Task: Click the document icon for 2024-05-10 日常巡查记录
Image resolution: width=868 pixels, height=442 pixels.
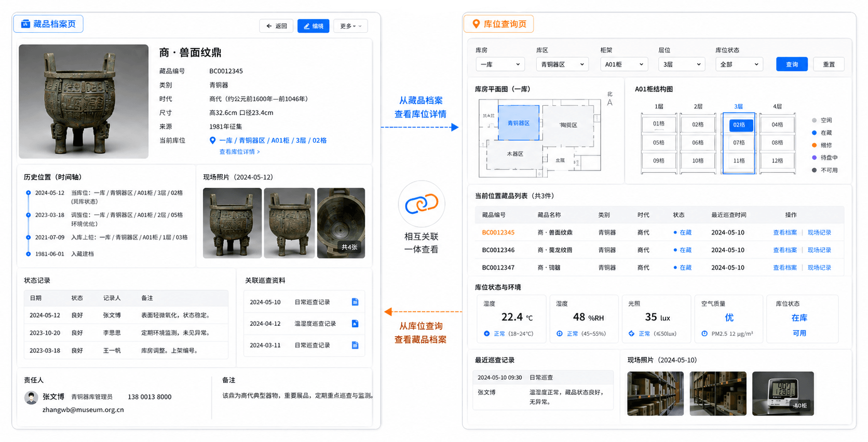Action: (355, 302)
